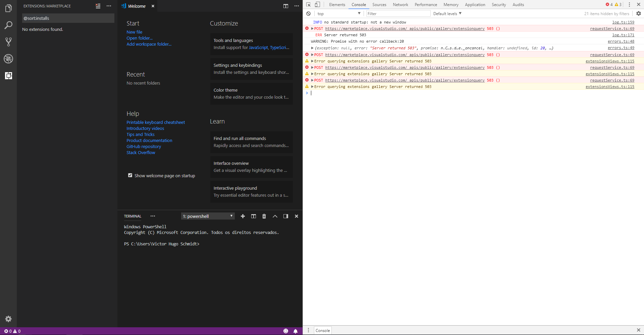This screenshot has width=644, height=335.
Task: Open the Manage gear at sidebar bottom
Action: click(x=8, y=319)
